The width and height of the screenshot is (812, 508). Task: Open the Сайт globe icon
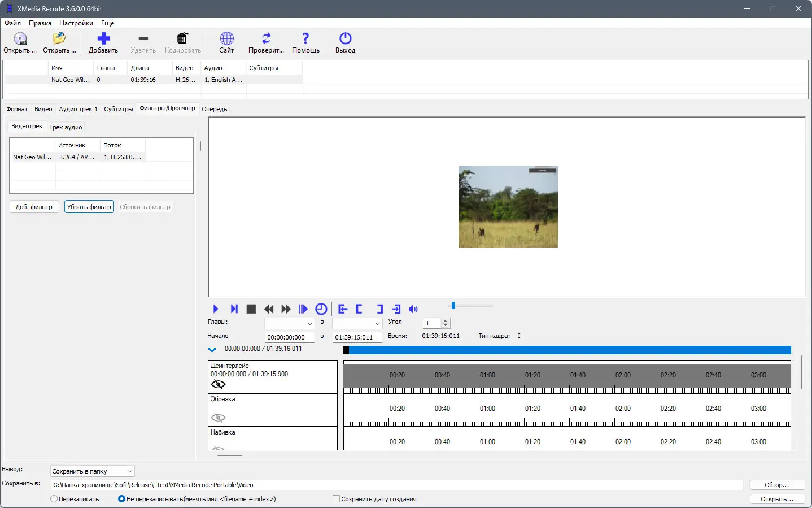tap(226, 38)
